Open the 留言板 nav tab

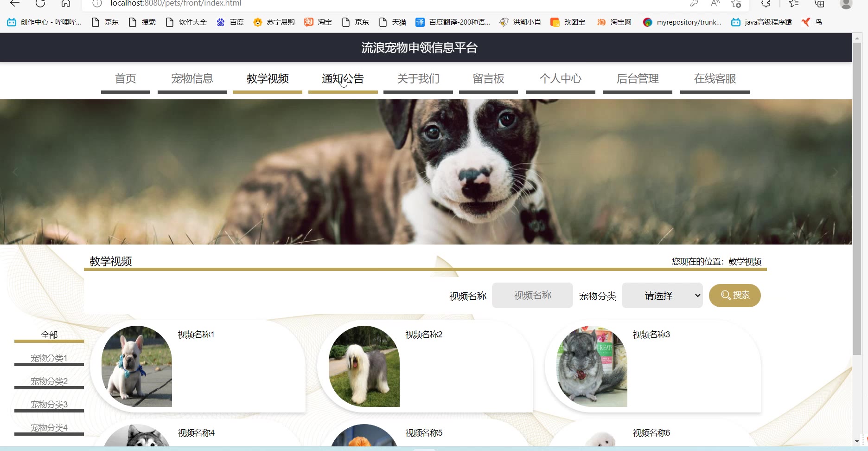tap(488, 79)
